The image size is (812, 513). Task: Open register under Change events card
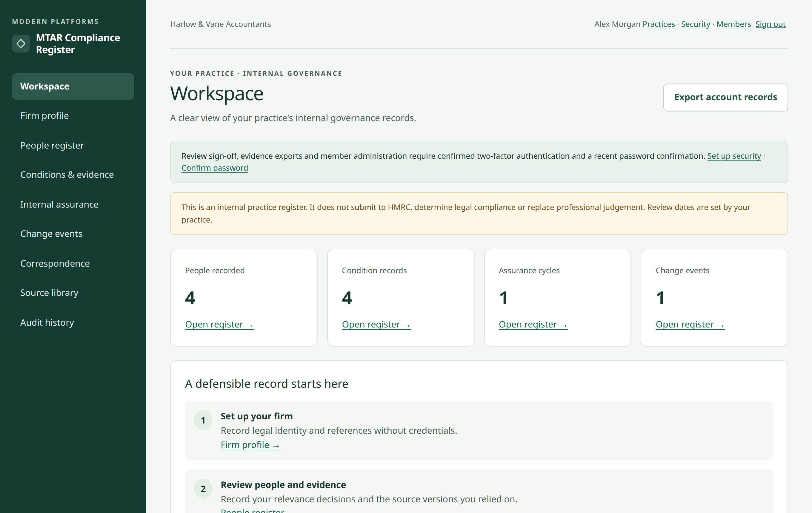pyautogui.click(x=690, y=325)
